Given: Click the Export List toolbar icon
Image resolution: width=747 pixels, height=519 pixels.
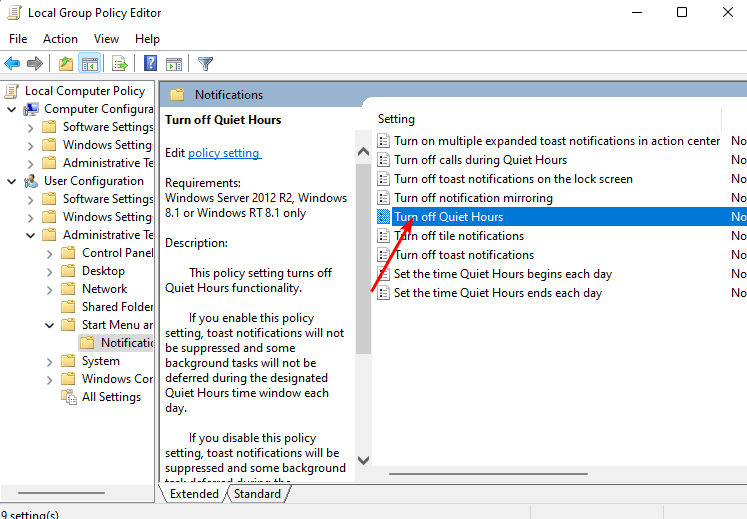Looking at the screenshot, I should coord(120,63).
